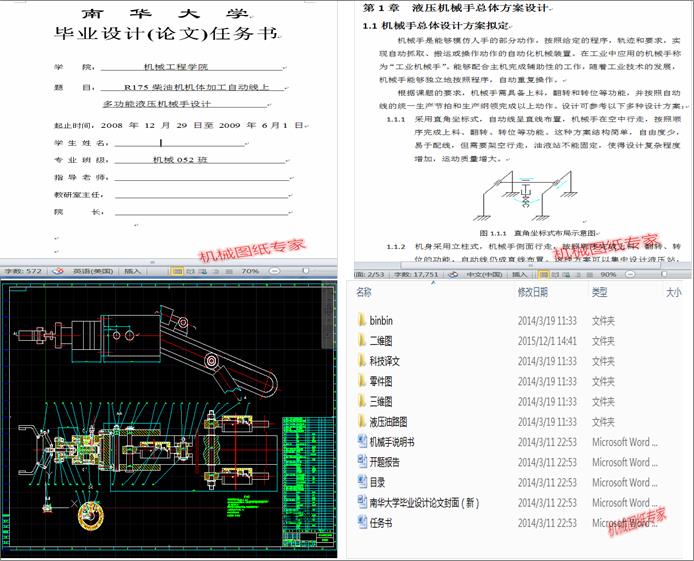Click 中文(中国) language indicator
694x561 pixels.
coord(484,275)
